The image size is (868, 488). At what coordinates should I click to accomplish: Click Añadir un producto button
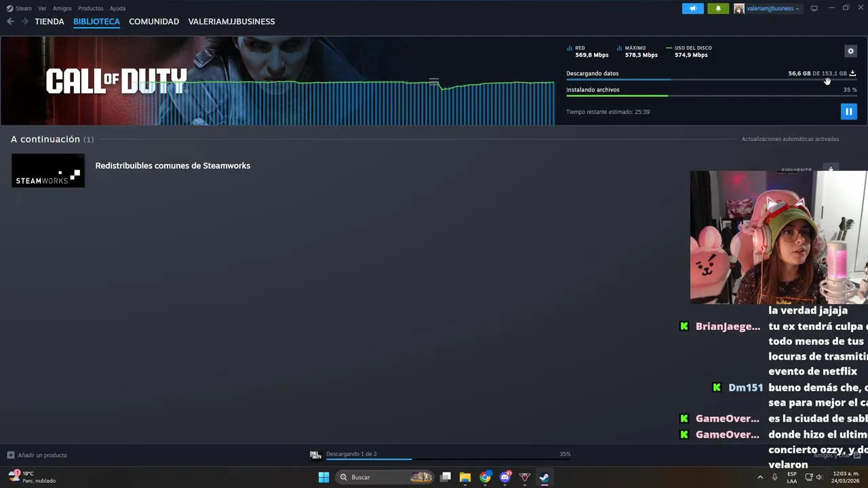pyautogui.click(x=37, y=455)
